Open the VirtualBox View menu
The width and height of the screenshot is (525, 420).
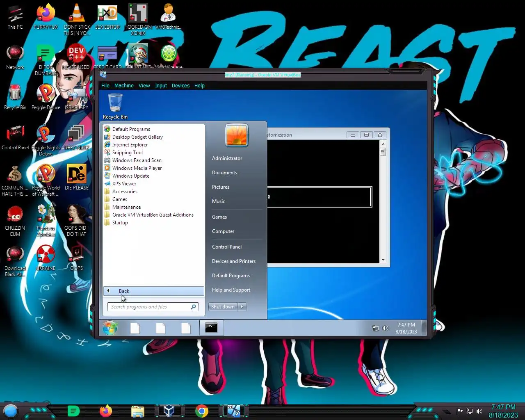coord(144,86)
